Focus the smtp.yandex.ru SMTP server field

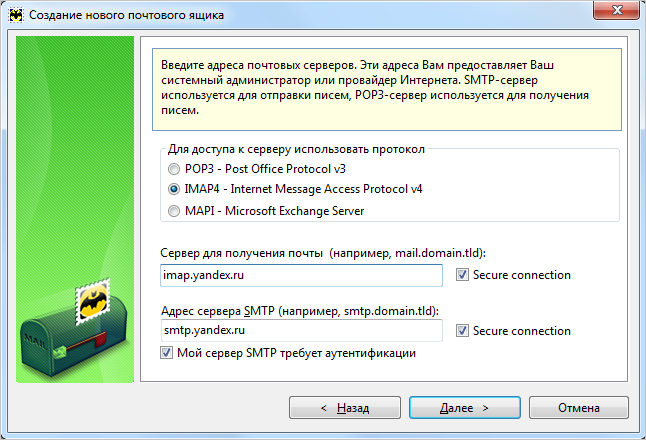point(300,331)
